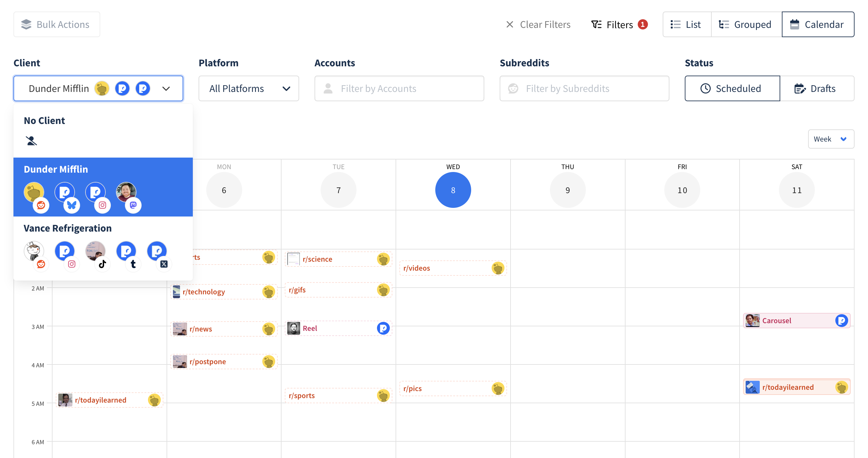Viewport: 868px width, 458px height.
Task: Click the Bulk Actions layers icon
Action: point(26,24)
